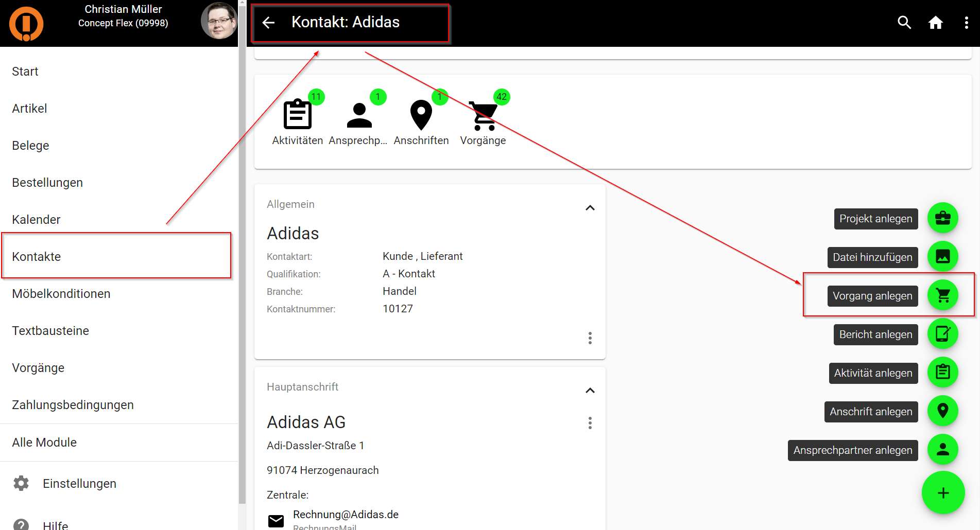The width and height of the screenshot is (980, 530).
Task: Click the Bericht anlegen label
Action: point(875,334)
